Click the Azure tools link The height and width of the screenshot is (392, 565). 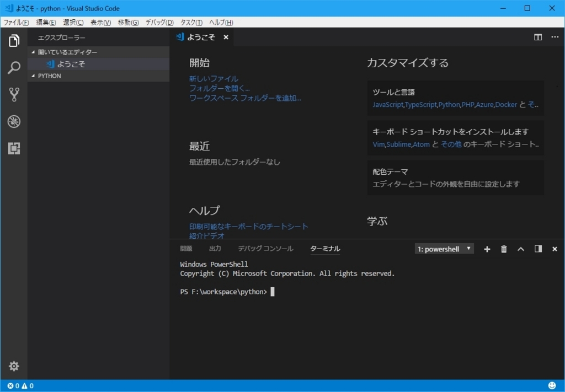point(484,105)
